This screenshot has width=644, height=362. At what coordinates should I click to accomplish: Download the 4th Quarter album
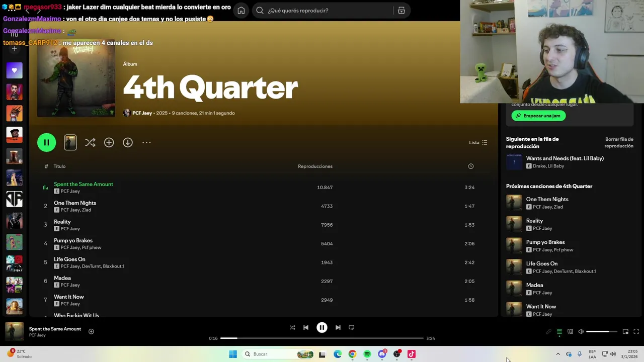(128, 142)
